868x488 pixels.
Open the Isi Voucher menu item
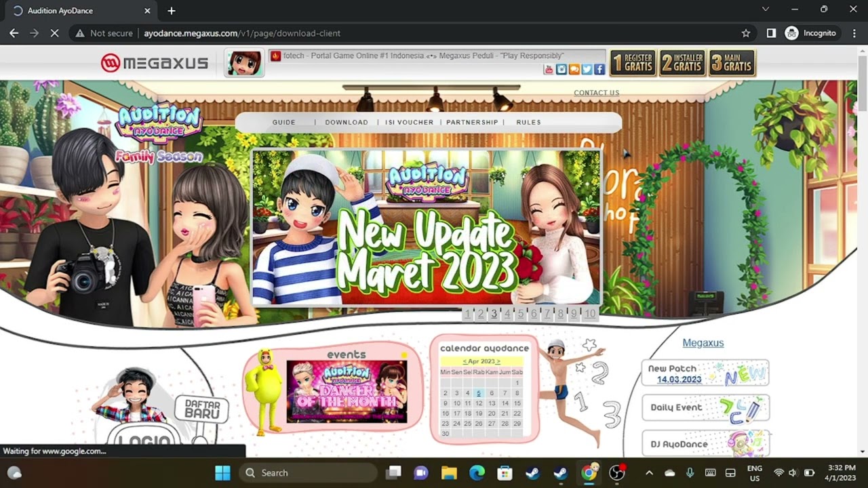coord(409,122)
